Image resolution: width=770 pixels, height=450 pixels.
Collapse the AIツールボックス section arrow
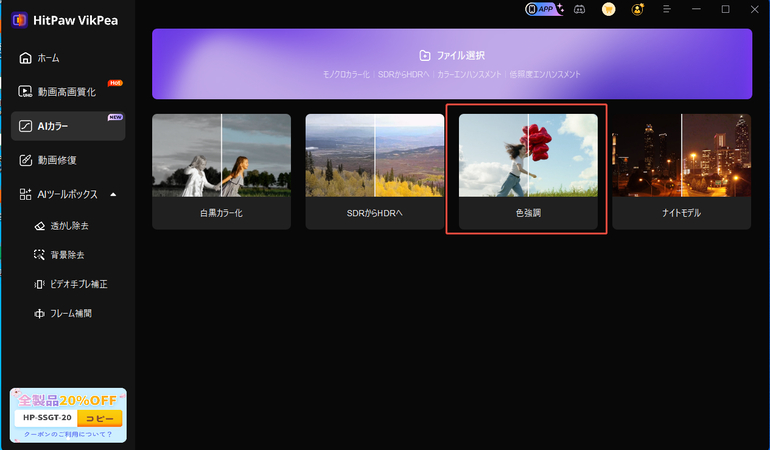click(113, 194)
